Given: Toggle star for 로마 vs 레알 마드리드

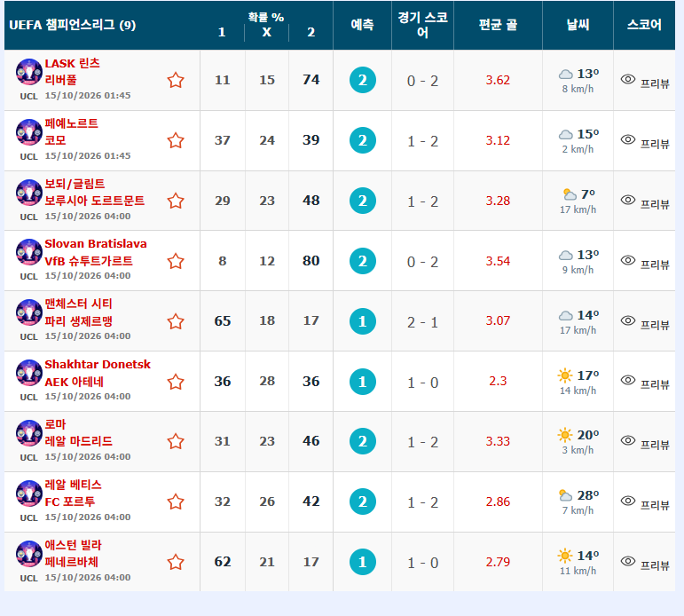Looking at the screenshot, I should click(176, 441).
